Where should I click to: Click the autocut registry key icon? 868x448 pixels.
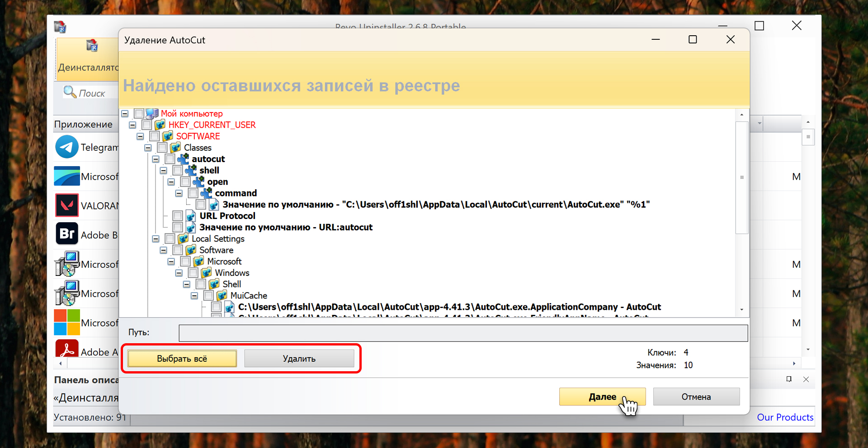(x=183, y=159)
